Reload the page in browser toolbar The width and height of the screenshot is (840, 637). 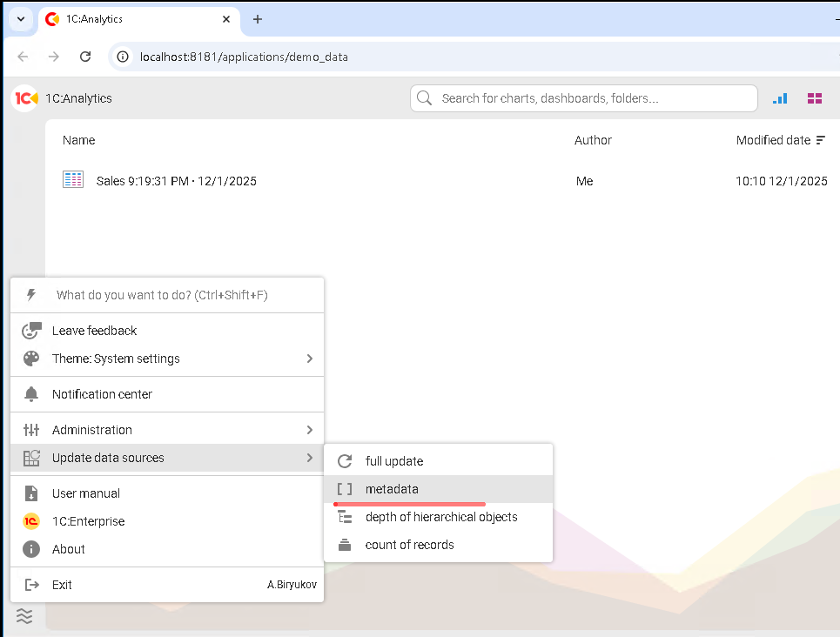click(85, 57)
